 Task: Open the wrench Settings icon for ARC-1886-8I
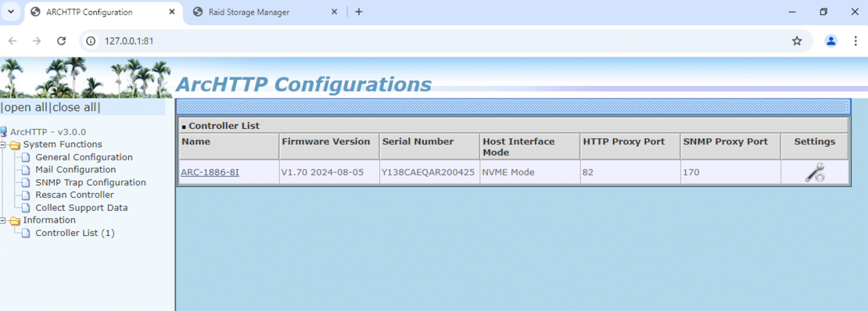pos(814,173)
